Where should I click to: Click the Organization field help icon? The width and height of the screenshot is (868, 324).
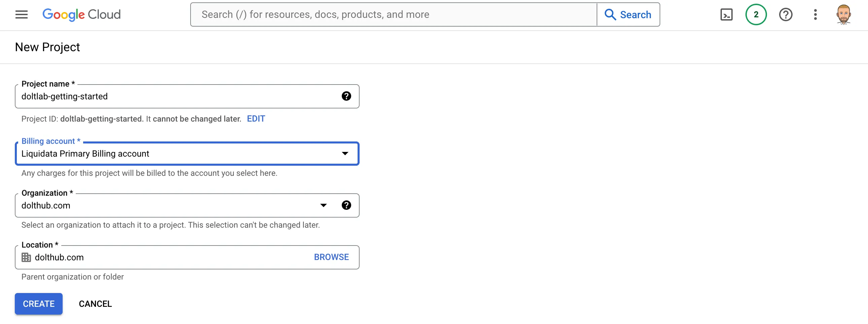coord(346,205)
